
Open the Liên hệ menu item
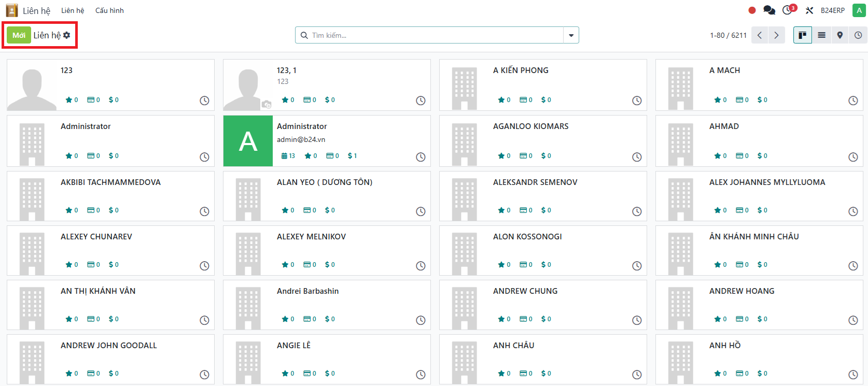point(73,10)
